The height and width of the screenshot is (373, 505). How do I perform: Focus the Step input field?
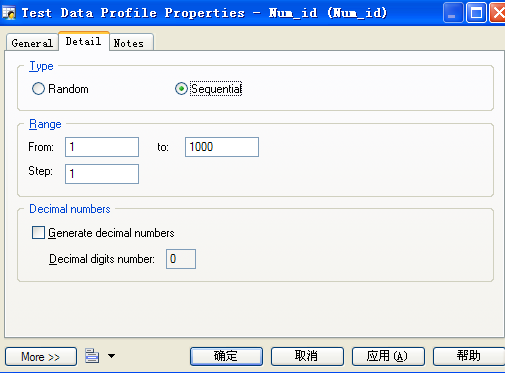[x=102, y=174]
